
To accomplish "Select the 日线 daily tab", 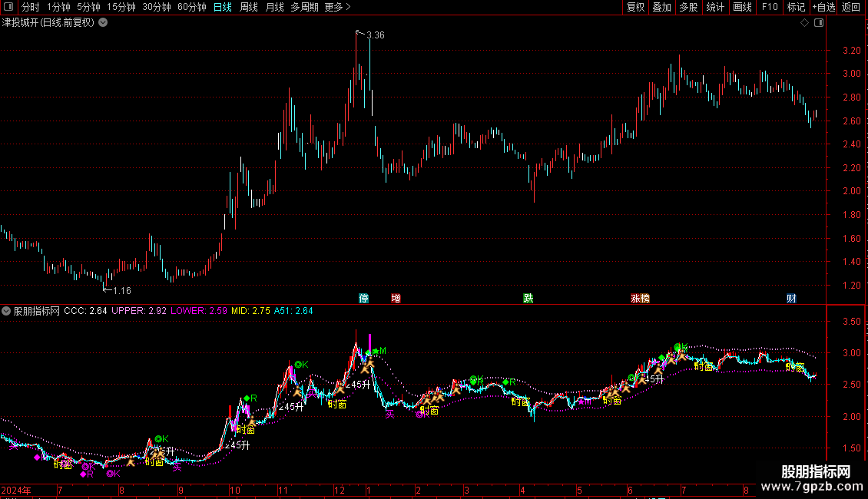I will [x=223, y=7].
